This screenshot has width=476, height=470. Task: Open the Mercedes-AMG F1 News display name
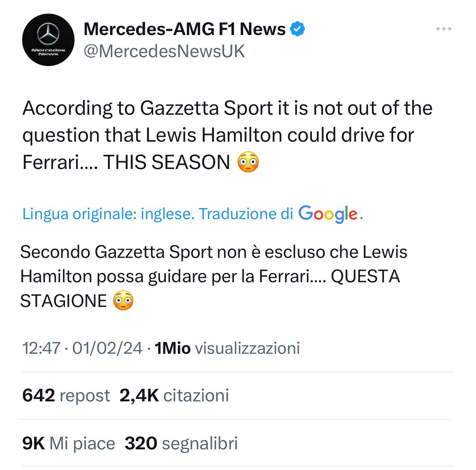(184, 29)
